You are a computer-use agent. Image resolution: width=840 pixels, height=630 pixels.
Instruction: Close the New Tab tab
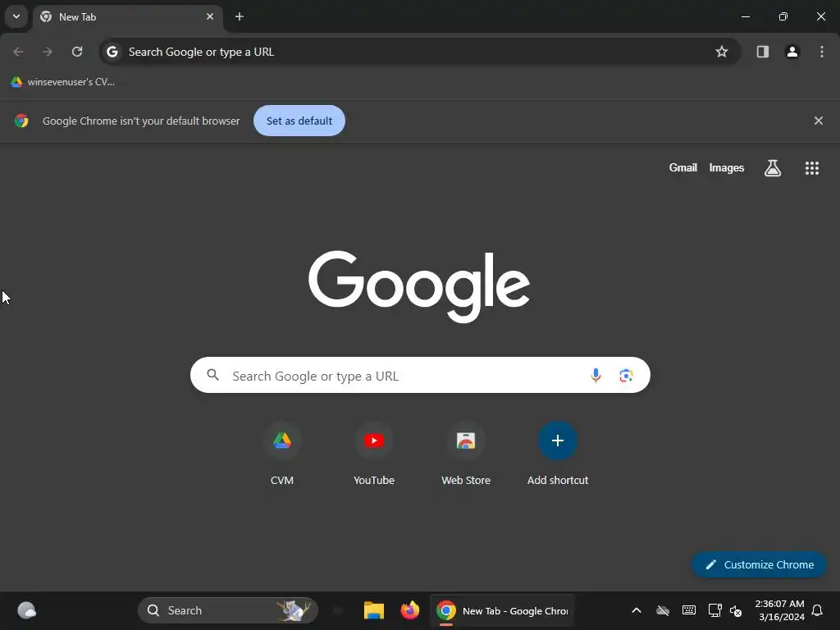click(x=210, y=16)
